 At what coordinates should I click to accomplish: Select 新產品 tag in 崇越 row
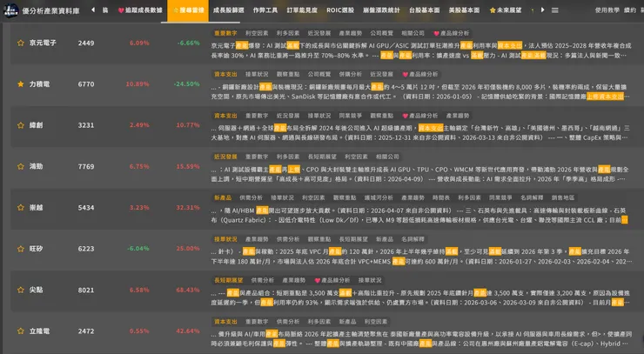click(x=223, y=198)
